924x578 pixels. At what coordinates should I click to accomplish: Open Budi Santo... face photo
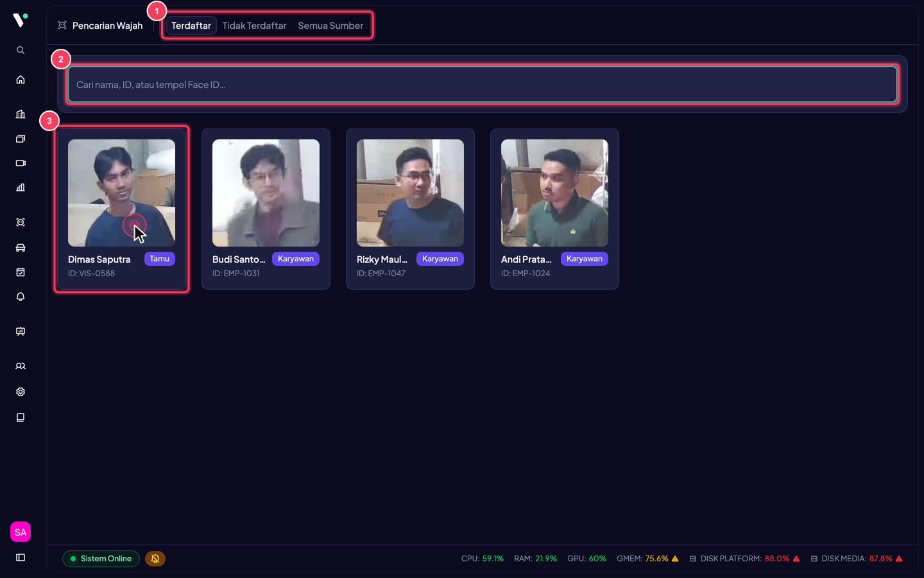click(266, 193)
